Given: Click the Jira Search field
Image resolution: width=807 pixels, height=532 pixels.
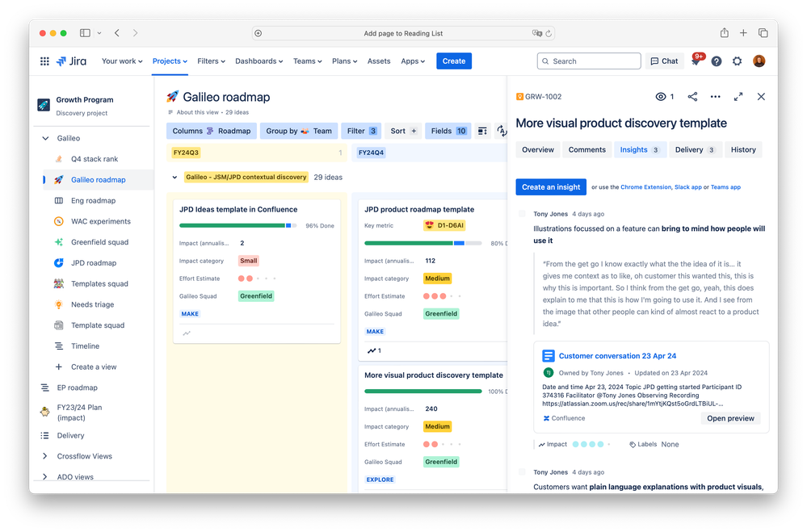Looking at the screenshot, I should [589, 61].
